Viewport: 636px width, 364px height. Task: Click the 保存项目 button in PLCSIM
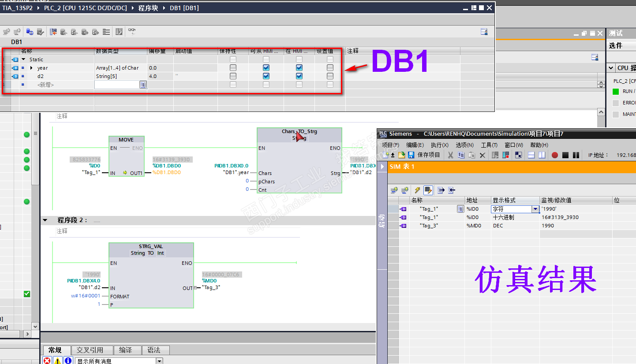(x=429, y=155)
